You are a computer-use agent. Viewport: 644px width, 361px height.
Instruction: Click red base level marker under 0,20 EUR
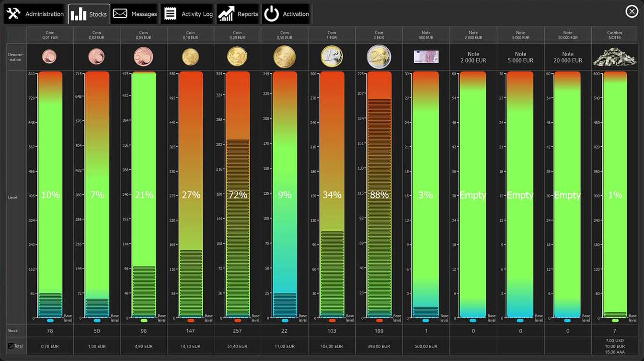(x=238, y=320)
